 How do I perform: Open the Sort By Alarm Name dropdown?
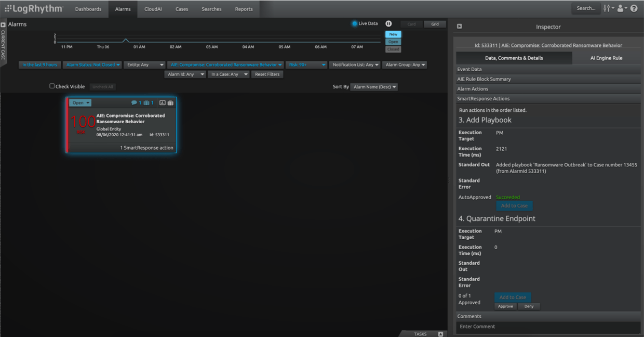click(x=374, y=86)
